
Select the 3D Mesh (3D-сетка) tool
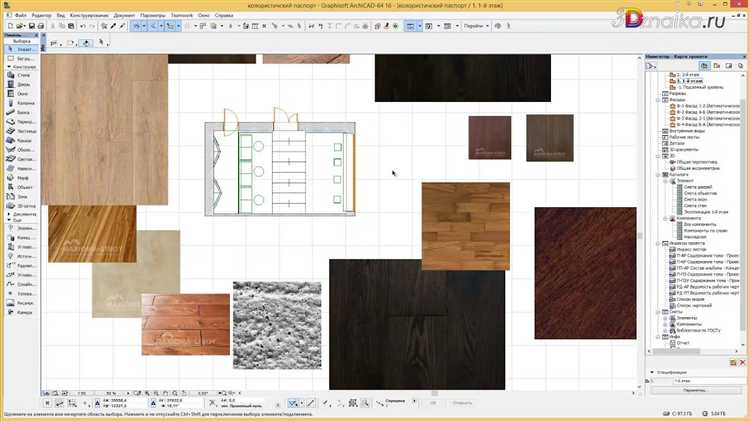click(21, 206)
